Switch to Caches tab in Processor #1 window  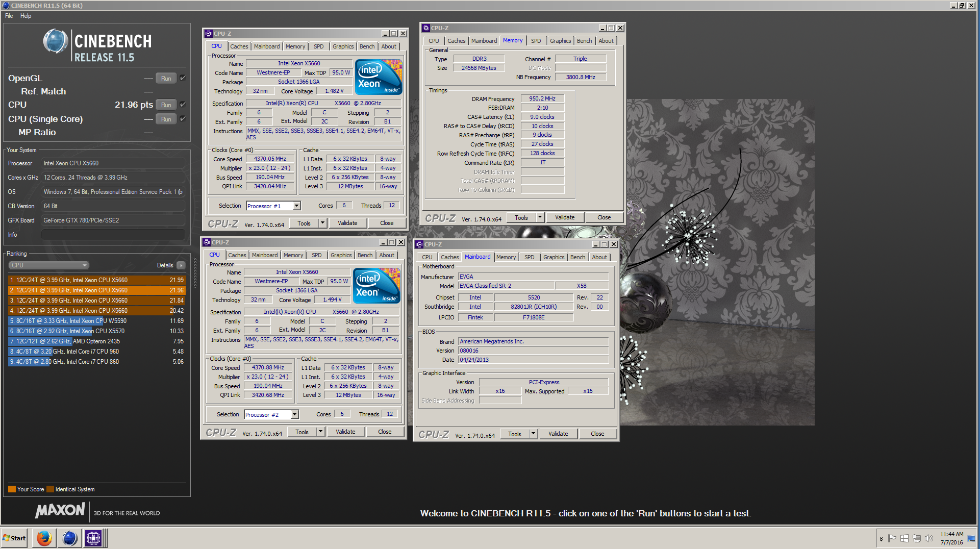click(x=239, y=46)
